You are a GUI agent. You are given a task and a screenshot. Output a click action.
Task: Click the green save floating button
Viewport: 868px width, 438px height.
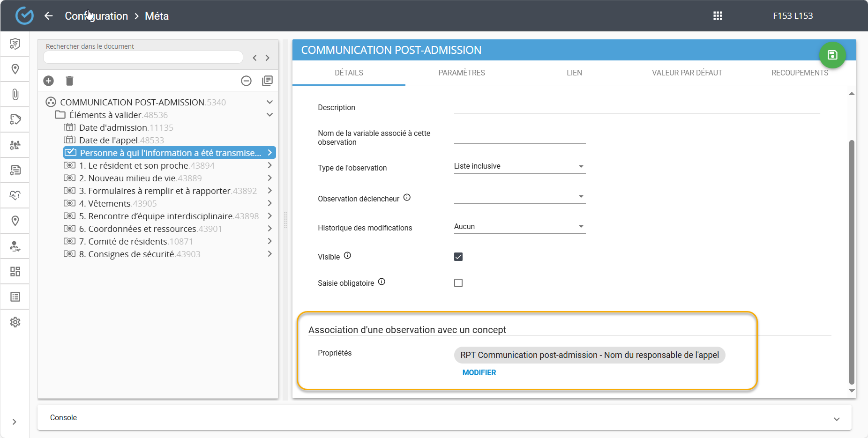coord(832,55)
